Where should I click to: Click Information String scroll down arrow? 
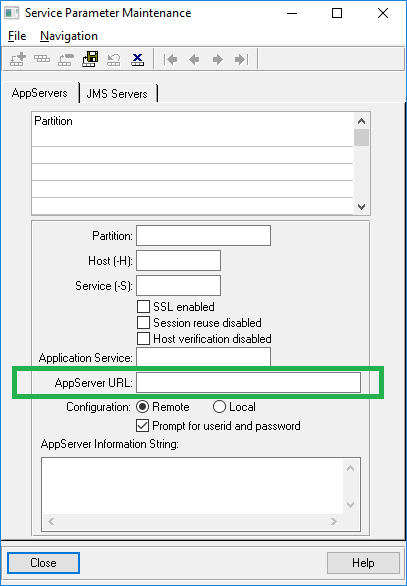coord(351,505)
